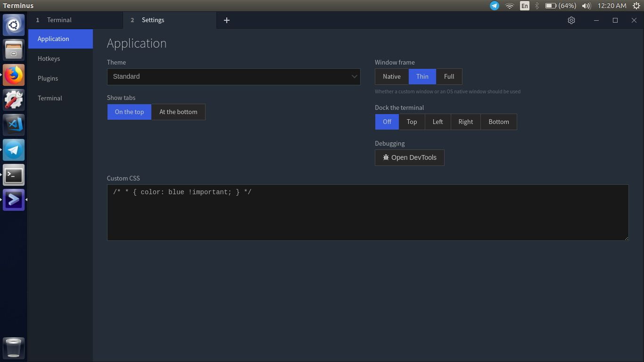Expand the Theme dropdown
The height and width of the screenshot is (362, 644).
[233, 76]
